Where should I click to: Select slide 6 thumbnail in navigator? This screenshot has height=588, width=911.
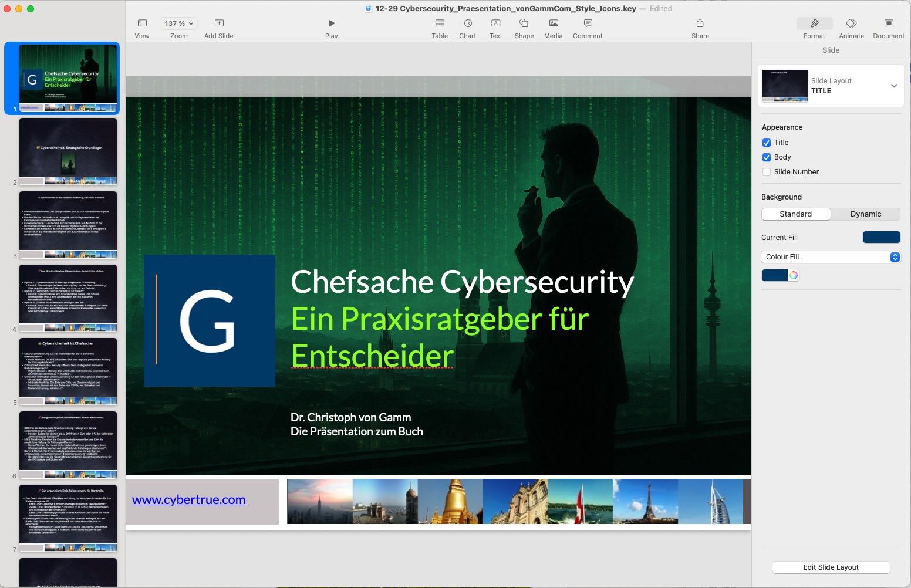coord(68,445)
